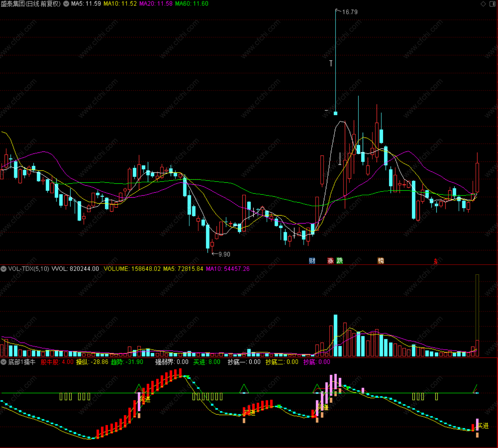
Task: Click the red S marker icon
Action: click(436, 262)
